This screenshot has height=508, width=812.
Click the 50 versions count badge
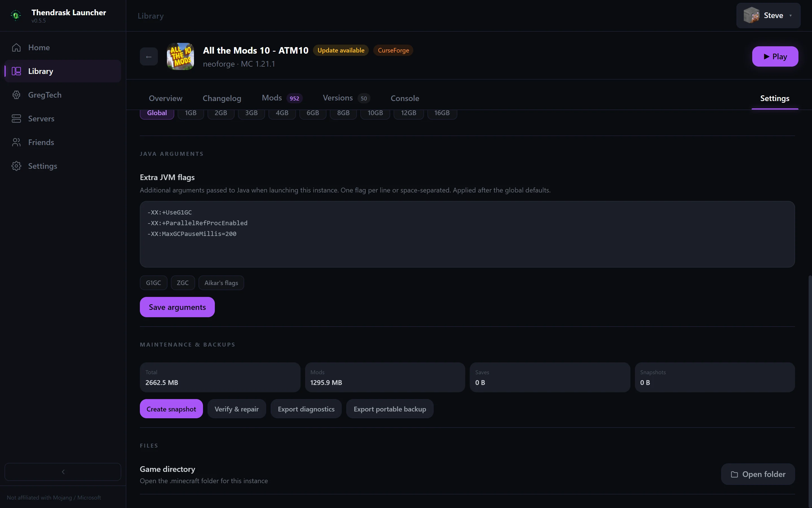pyautogui.click(x=364, y=98)
